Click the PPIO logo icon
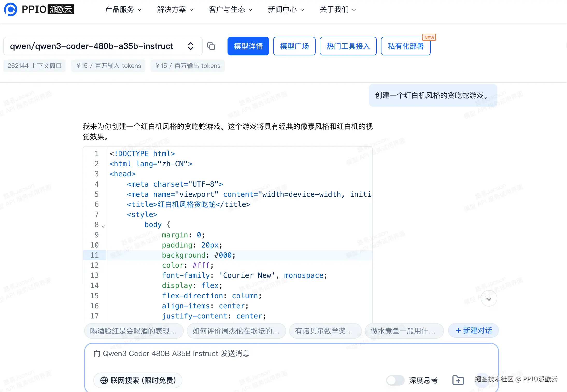This screenshot has width=567, height=392. click(x=11, y=10)
